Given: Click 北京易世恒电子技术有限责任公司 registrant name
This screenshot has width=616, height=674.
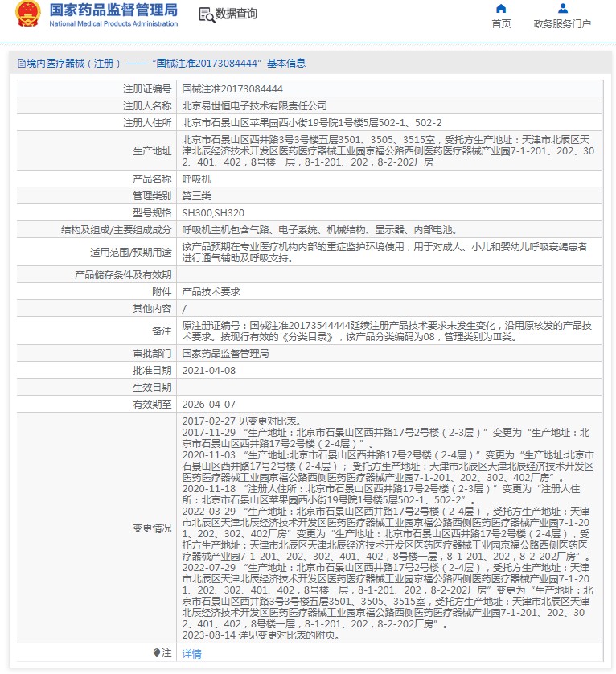Looking at the screenshot, I should [254, 105].
